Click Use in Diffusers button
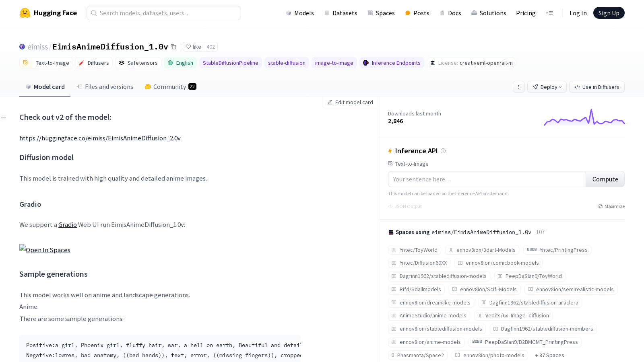The height and width of the screenshot is (362, 644). (597, 87)
